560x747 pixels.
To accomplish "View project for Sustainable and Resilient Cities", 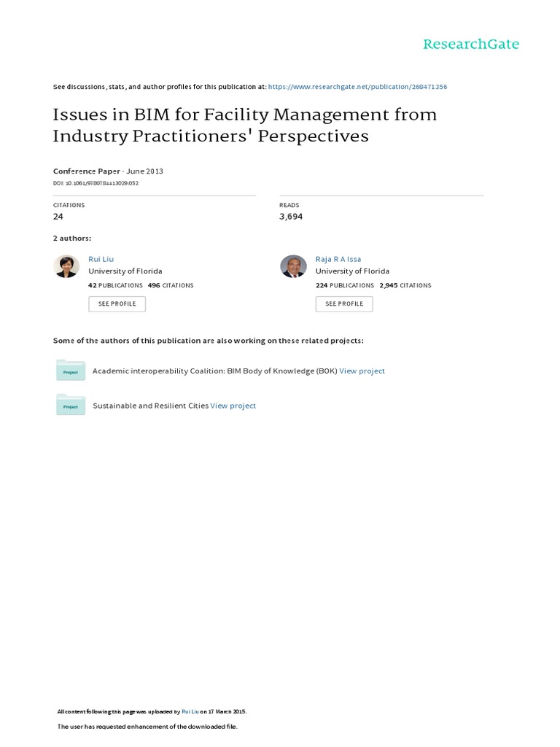I will click(233, 406).
